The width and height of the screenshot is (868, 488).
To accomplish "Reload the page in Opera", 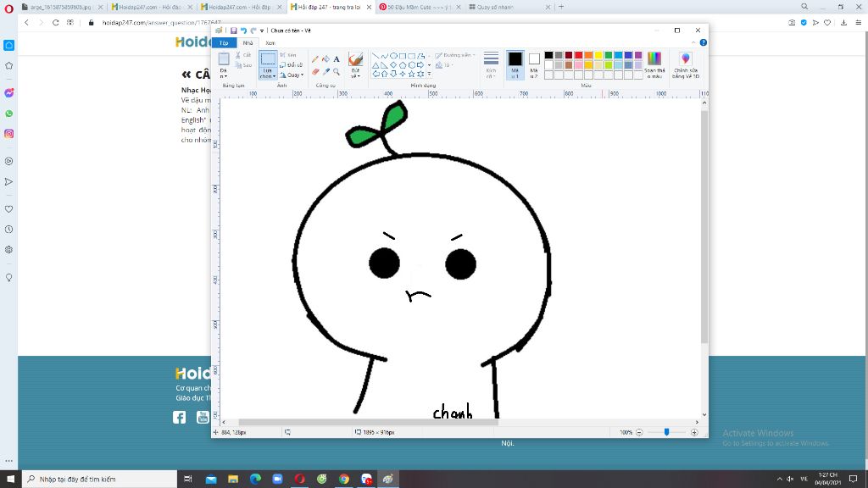I will click(x=55, y=23).
